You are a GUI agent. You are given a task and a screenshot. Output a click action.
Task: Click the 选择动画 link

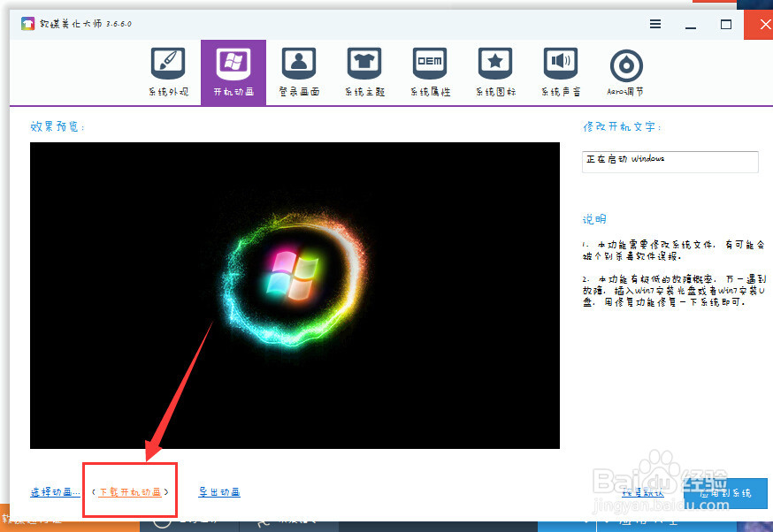tap(55, 491)
